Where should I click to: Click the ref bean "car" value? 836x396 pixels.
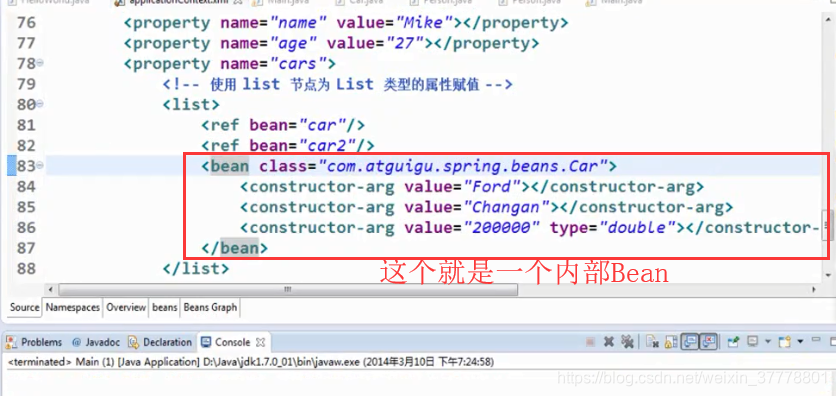click(x=323, y=125)
